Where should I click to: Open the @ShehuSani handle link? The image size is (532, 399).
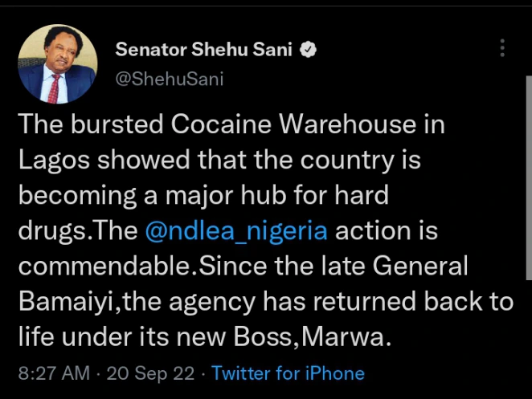click(x=170, y=78)
